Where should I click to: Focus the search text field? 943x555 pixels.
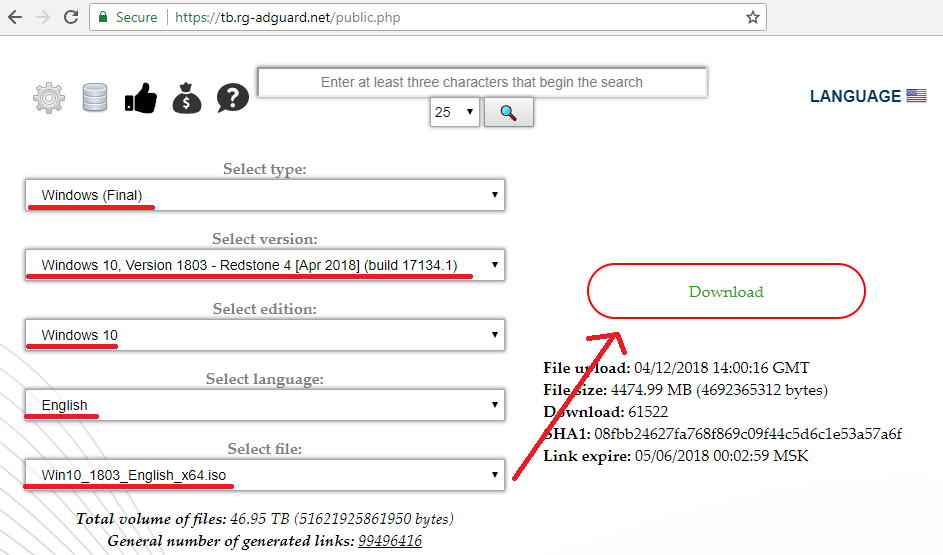(482, 82)
